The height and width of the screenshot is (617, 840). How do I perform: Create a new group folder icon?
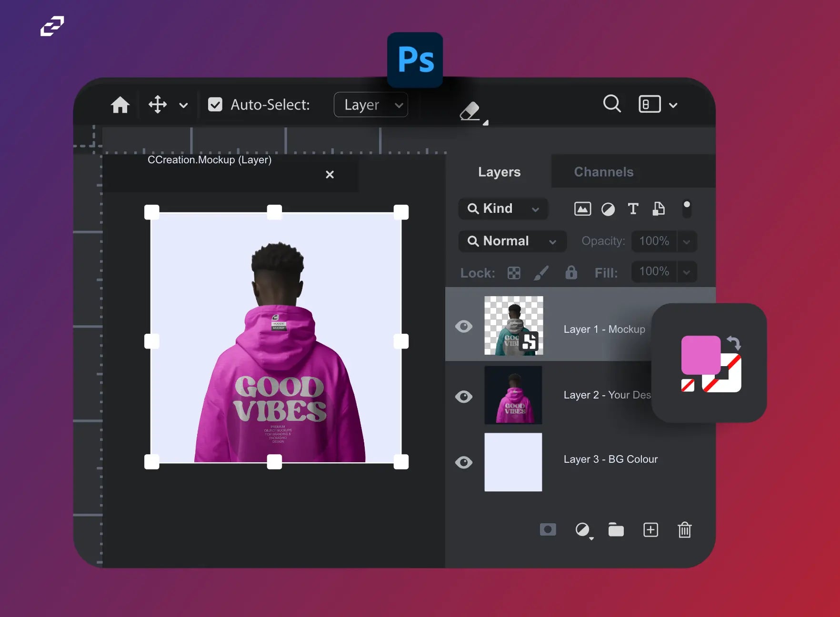click(x=616, y=529)
